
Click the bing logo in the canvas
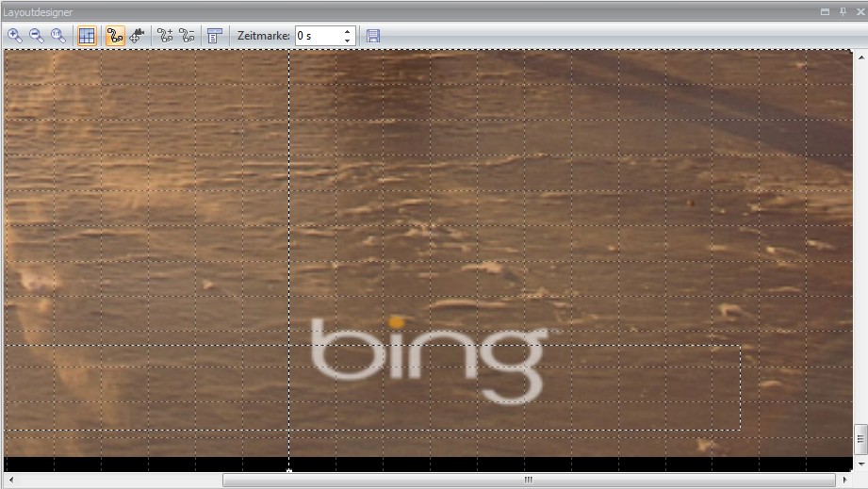click(429, 358)
